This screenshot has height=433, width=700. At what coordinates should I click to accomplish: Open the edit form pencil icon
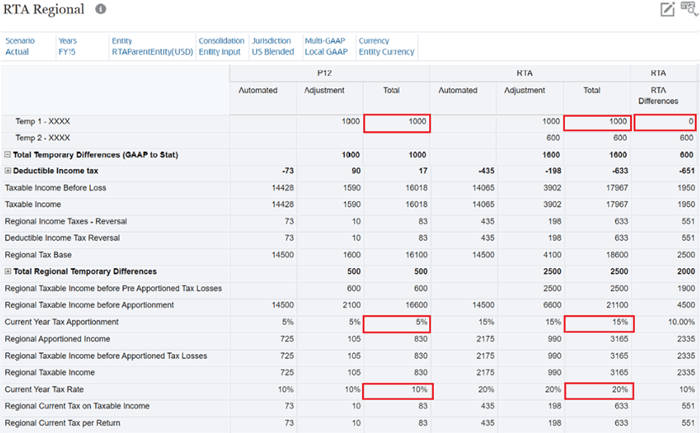(x=667, y=9)
